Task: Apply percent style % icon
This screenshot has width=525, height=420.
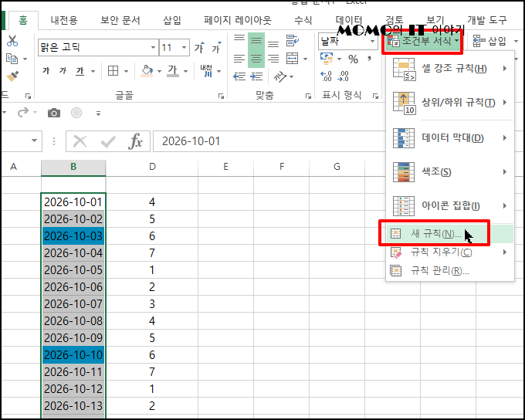Action: coord(353,59)
